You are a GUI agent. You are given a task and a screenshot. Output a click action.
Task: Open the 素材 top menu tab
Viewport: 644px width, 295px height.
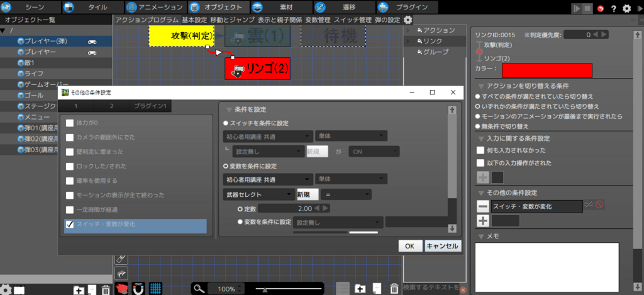281,7
